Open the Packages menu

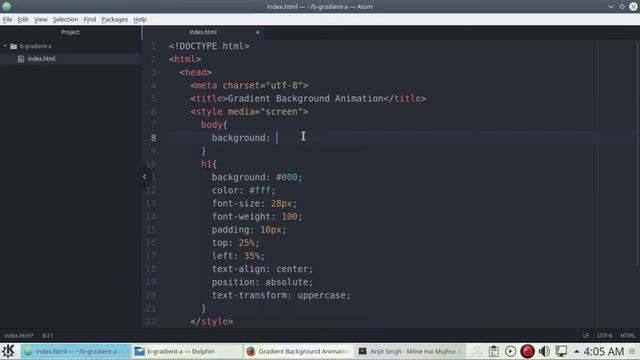[x=115, y=19]
